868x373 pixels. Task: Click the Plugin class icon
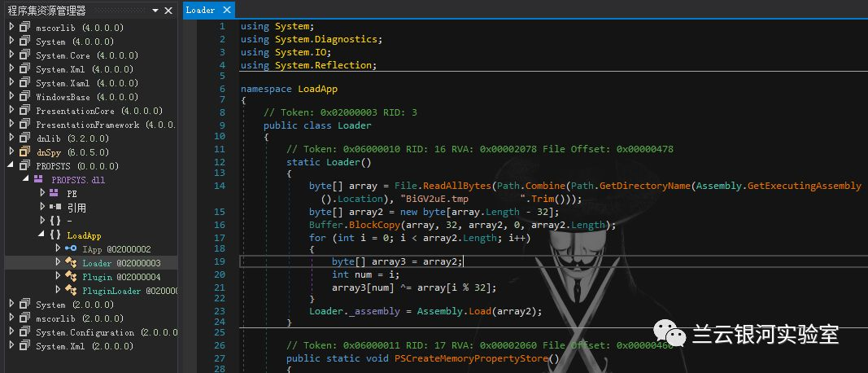tap(71, 276)
